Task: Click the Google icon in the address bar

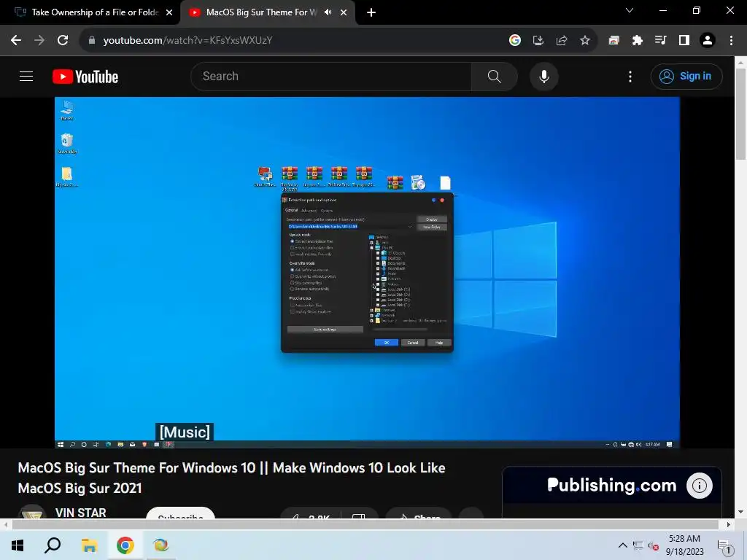Action: point(514,40)
